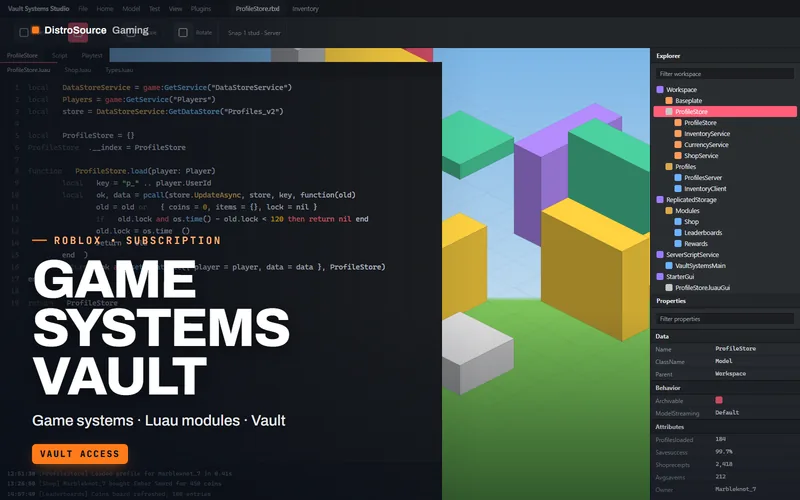The image size is (800, 500).
Task: Select the highlighted ProfileStore model row
Action: click(725, 112)
